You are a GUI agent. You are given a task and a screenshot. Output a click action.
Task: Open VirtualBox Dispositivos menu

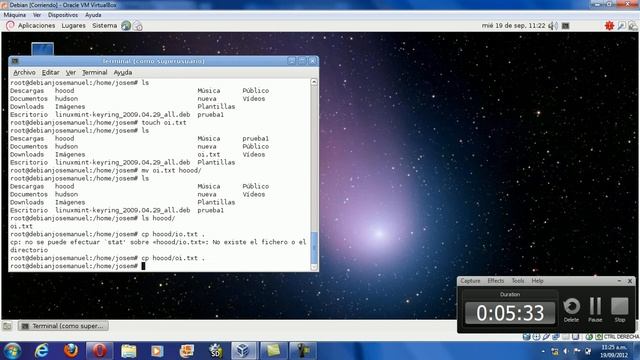coord(62,15)
